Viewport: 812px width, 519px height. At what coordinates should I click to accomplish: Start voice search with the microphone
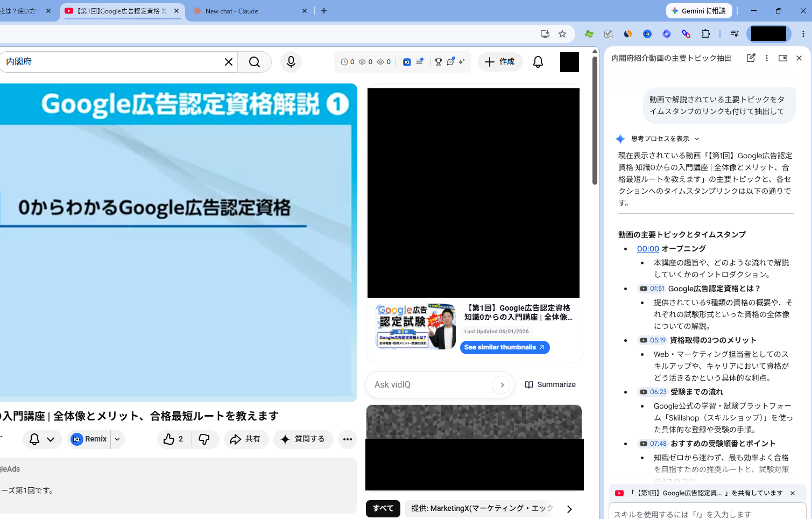point(291,62)
